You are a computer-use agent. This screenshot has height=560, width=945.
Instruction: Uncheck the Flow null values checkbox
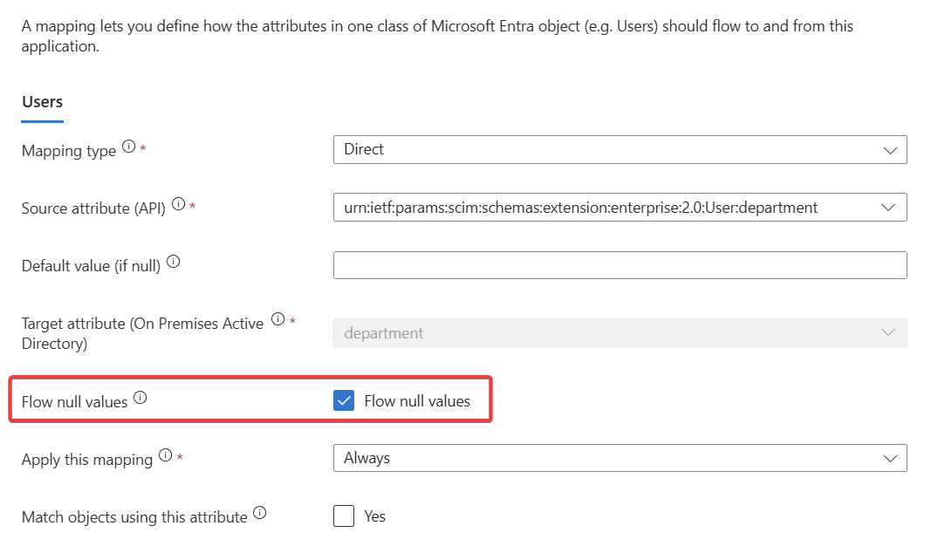344,400
